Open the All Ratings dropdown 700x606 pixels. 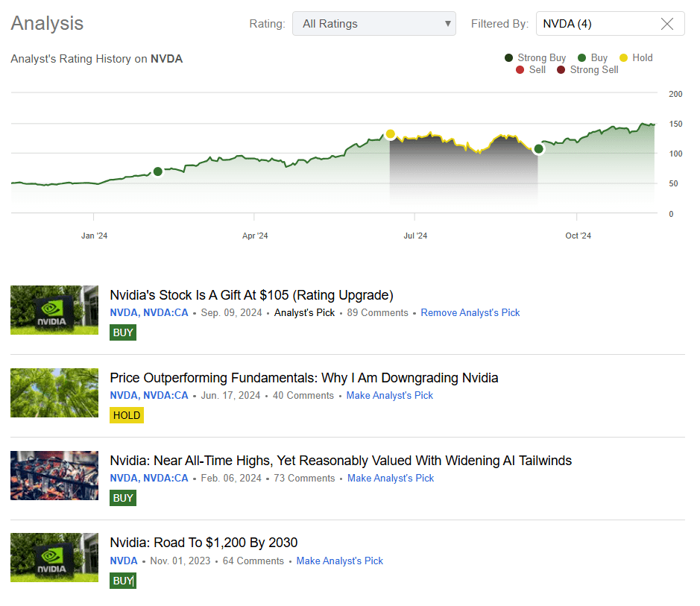[373, 24]
